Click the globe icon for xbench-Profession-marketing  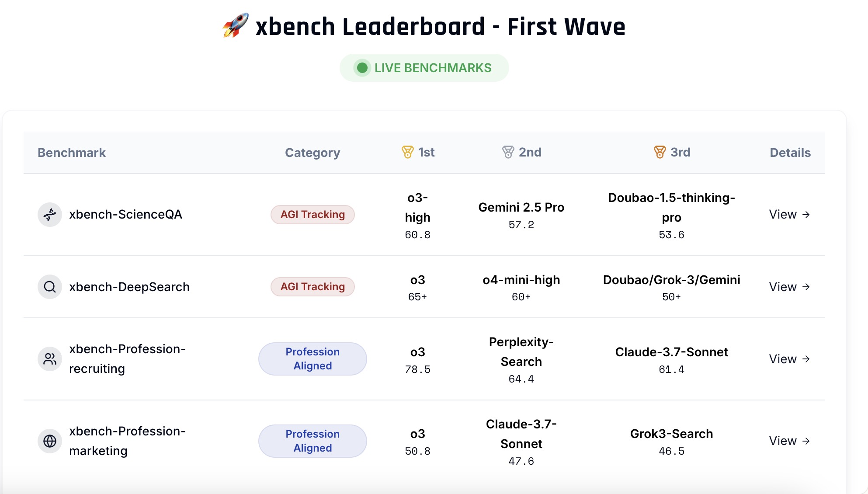[50, 441]
